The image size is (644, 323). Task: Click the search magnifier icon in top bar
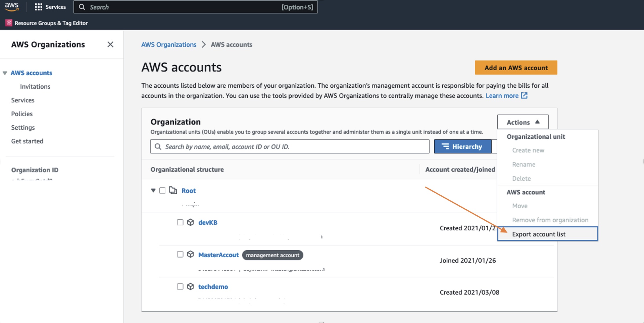pos(82,7)
